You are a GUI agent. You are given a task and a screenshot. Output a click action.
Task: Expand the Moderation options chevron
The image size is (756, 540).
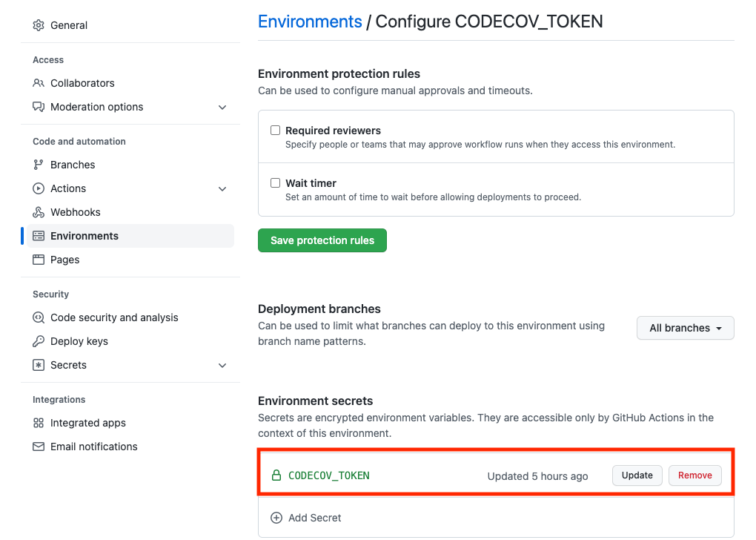click(222, 107)
